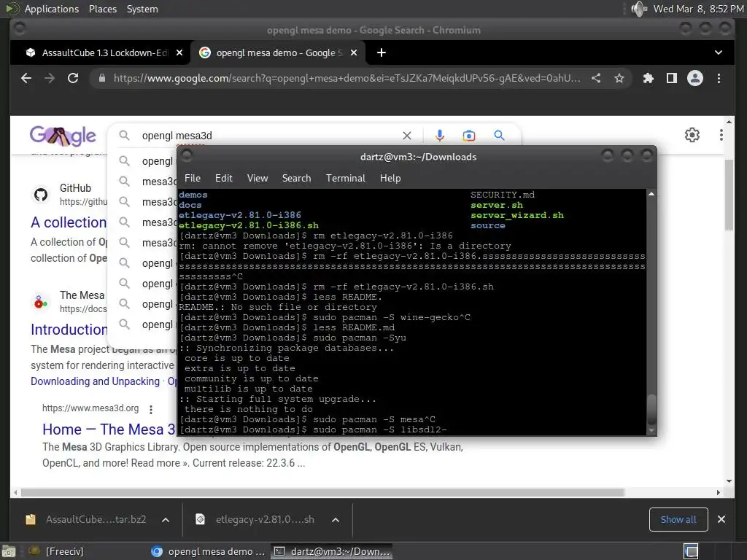Screen dimensions: 747x560
Task: Toggle Chromium side panel icon
Action: [x=672, y=78]
